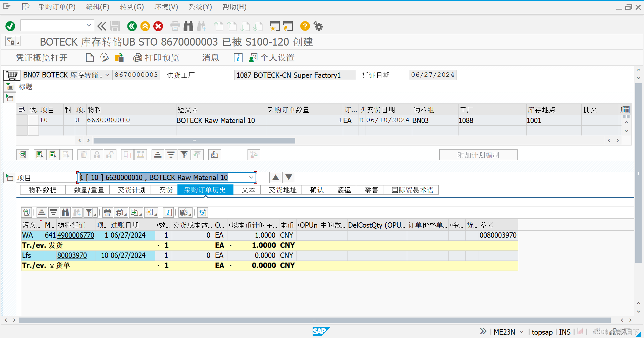The height and width of the screenshot is (338, 644).
Task: Click the transaction command input field
Action: [54, 25]
